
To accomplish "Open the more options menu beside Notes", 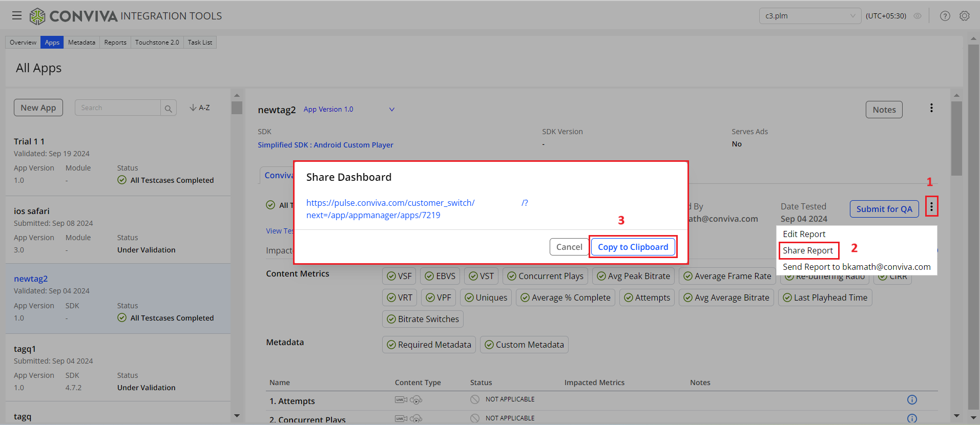I will pos(931,108).
